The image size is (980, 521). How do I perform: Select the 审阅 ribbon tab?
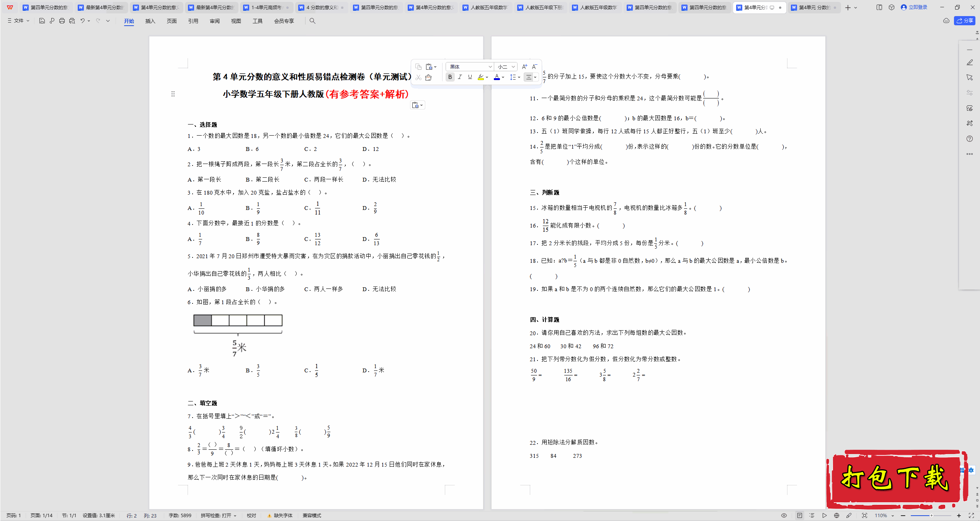coord(214,21)
